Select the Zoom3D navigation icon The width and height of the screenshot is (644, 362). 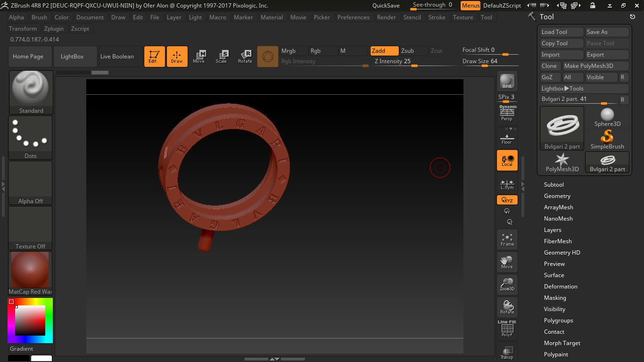(x=507, y=285)
